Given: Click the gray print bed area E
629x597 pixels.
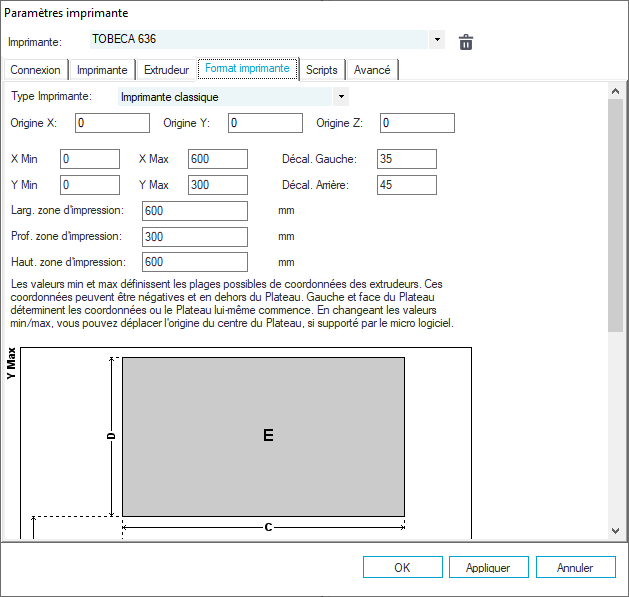Looking at the screenshot, I should (x=264, y=436).
